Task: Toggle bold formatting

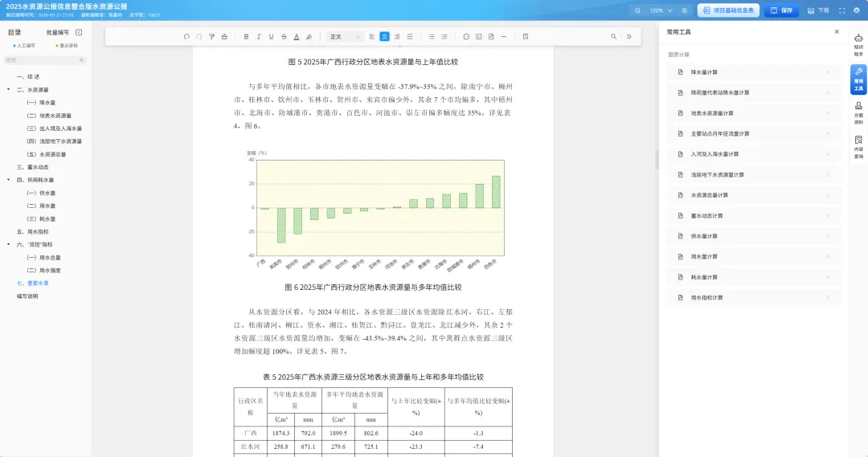Action: tap(247, 36)
